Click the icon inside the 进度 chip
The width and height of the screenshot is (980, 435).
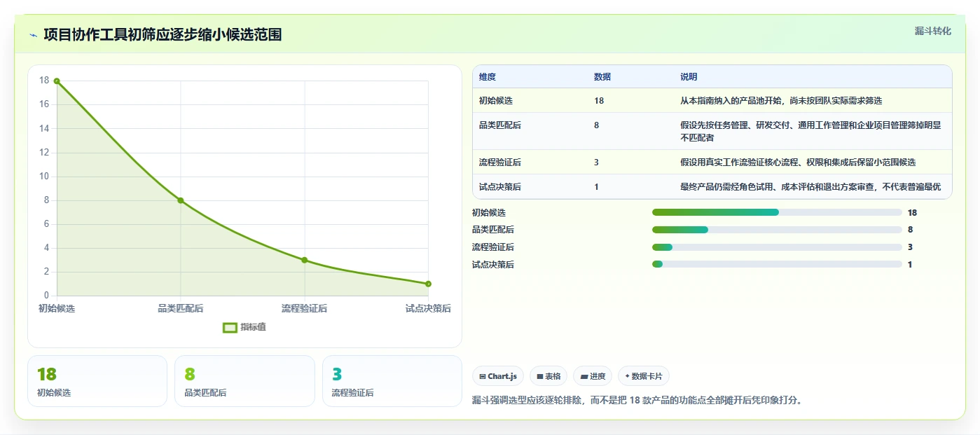click(584, 377)
